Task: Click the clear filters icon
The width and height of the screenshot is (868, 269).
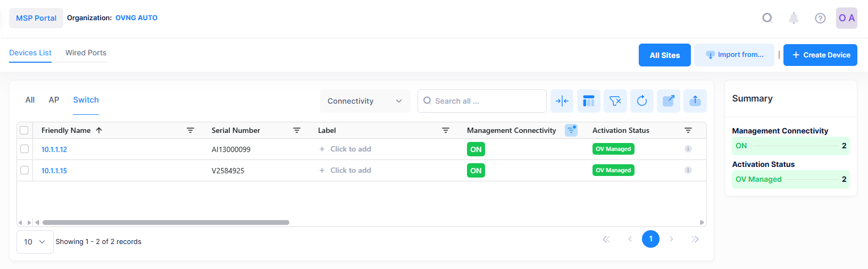Action: [x=615, y=101]
